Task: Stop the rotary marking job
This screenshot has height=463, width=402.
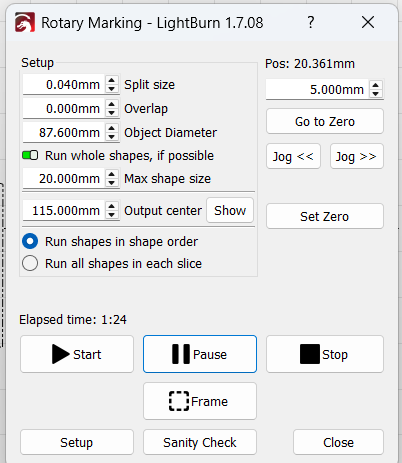Action: click(x=325, y=354)
